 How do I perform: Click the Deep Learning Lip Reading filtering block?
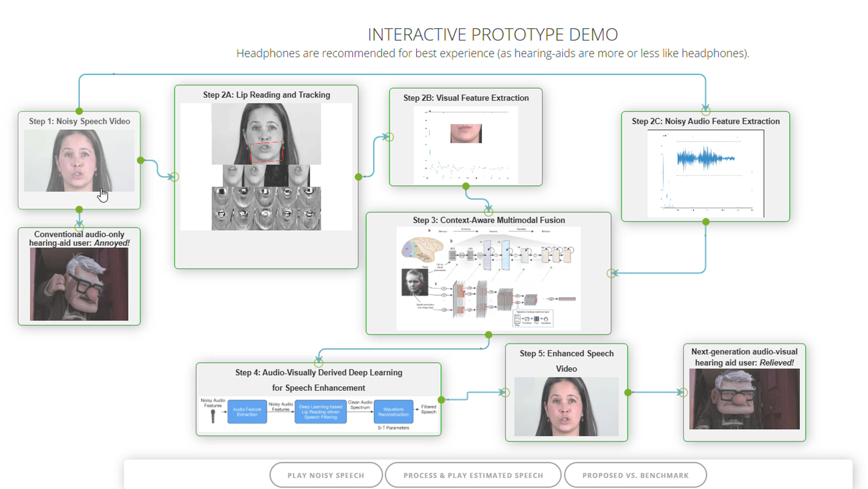tap(320, 412)
